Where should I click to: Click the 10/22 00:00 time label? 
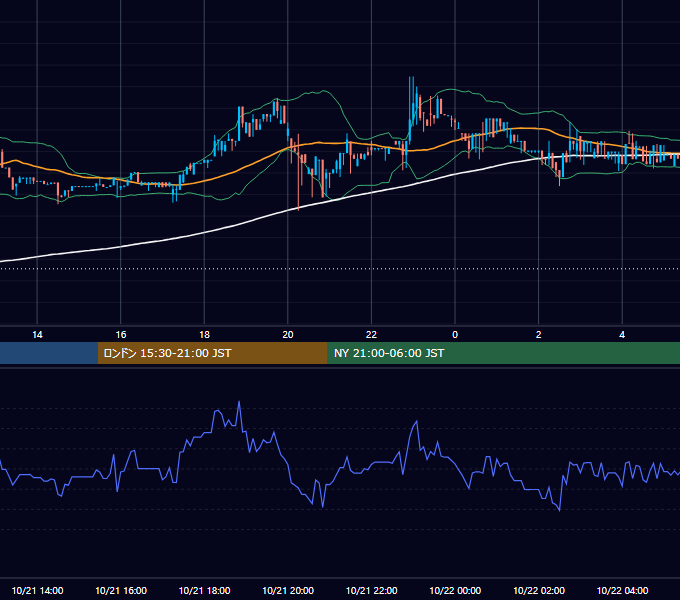(x=455, y=590)
